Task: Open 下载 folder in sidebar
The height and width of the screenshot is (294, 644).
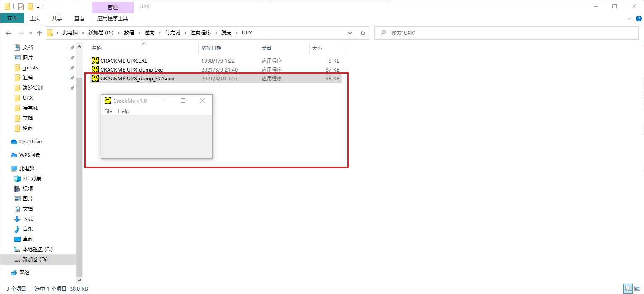Action: click(x=28, y=219)
